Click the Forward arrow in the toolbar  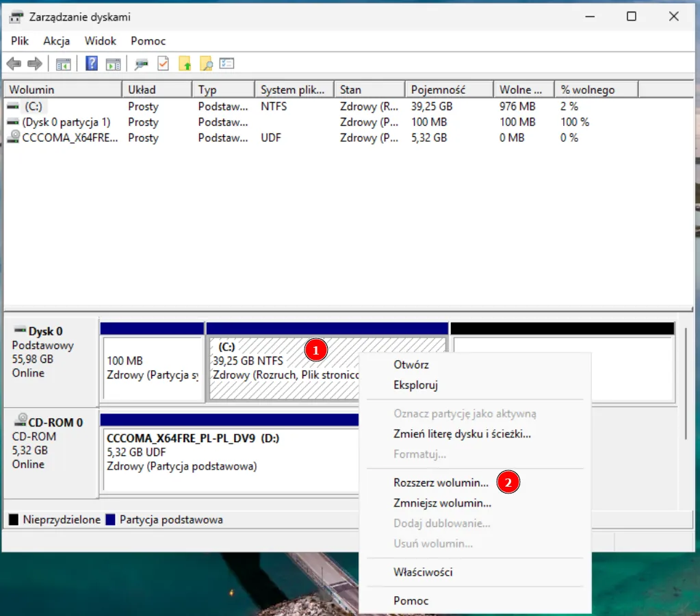click(x=34, y=64)
